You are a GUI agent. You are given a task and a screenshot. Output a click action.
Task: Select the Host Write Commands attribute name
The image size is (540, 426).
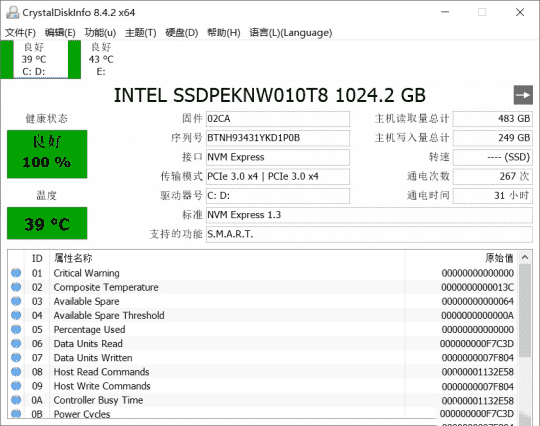[102, 386]
